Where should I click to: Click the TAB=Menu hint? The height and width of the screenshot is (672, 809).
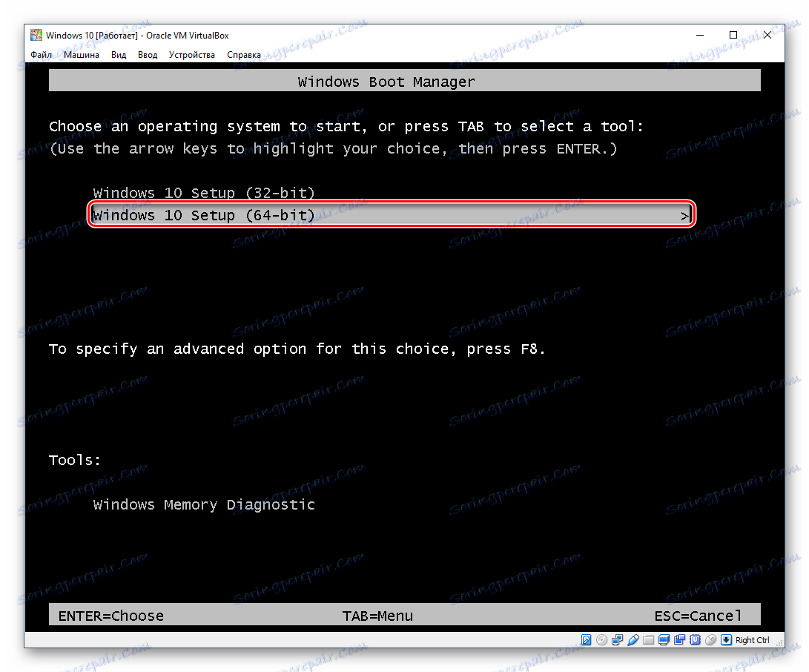[377, 616]
